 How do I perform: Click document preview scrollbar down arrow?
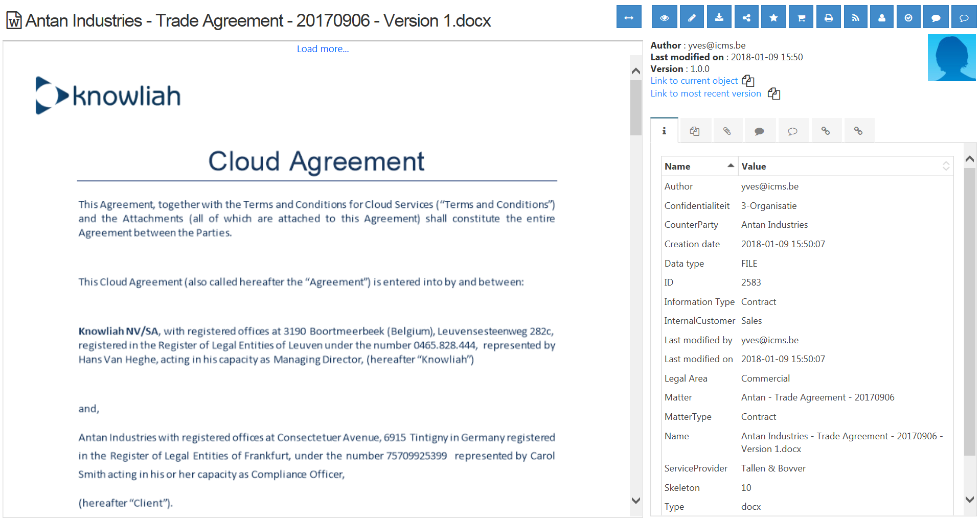(636, 501)
